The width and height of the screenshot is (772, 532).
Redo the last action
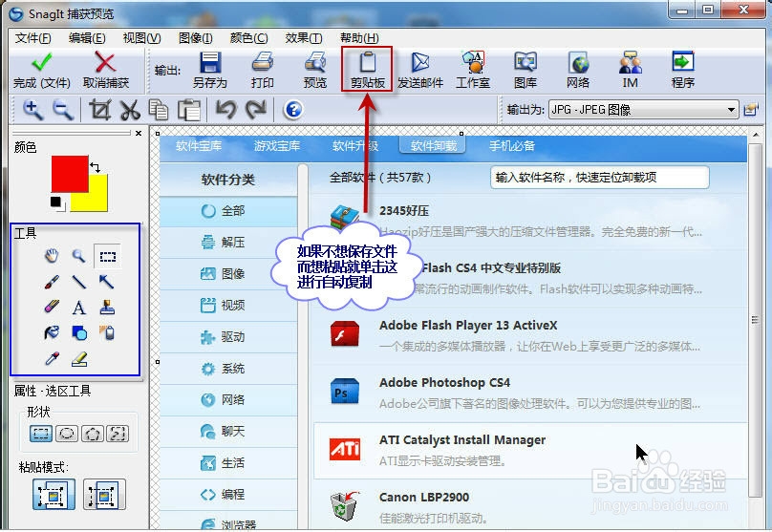pos(255,109)
